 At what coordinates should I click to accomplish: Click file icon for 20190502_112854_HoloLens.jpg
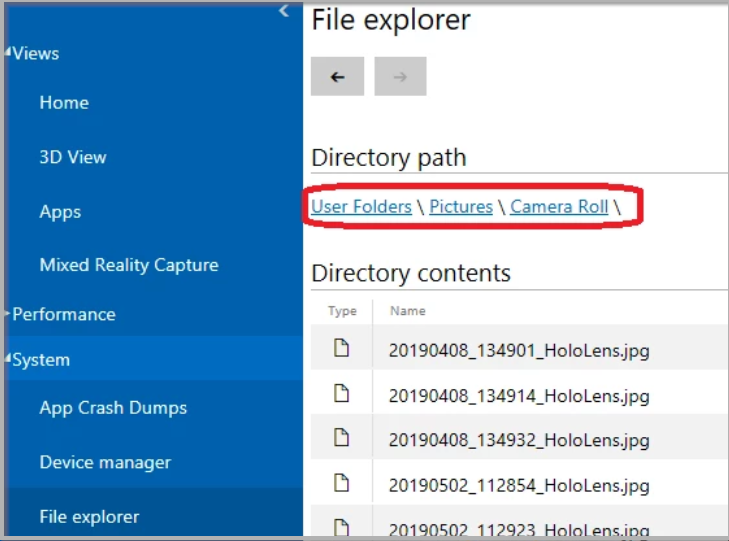point(341,484)
